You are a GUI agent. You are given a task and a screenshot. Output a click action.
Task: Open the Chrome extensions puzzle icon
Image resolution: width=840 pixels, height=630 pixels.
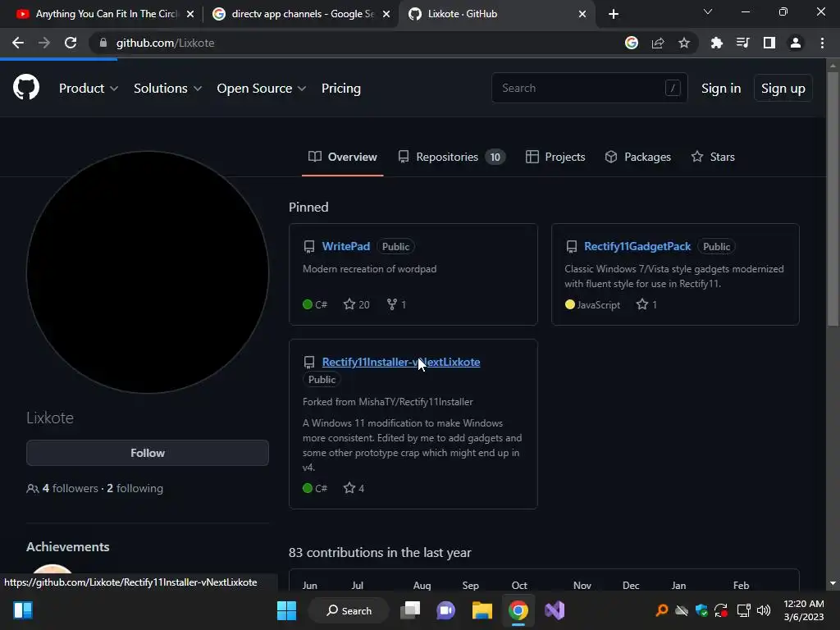717,43
